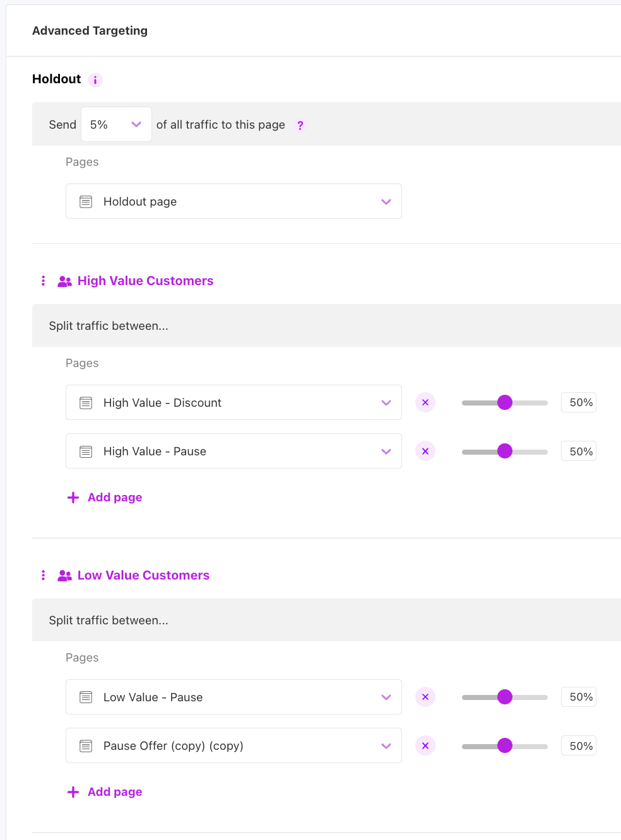Click Add page under High Value Customers
The height and width of the screenshot is (840, 621).
[105, 498]
